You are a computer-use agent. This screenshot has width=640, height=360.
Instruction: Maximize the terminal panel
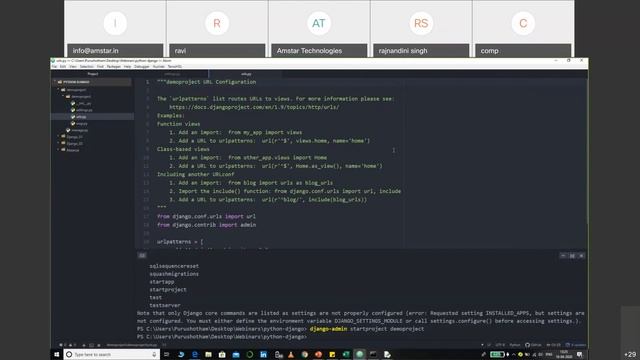(572, 256)
